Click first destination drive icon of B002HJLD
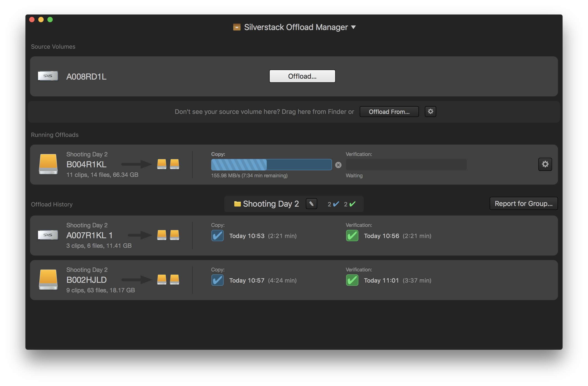588x386 pixels. coord(162,280)
